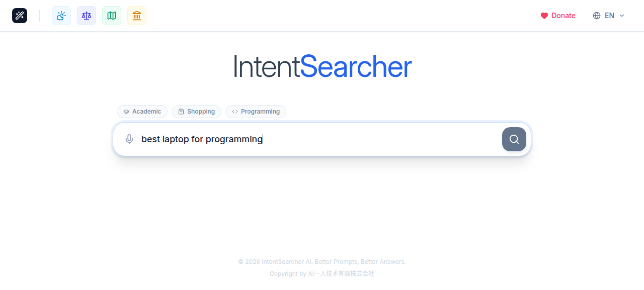The image size is (644, 290).
Task: Open the language selector chevron
Action: [621, 16]
